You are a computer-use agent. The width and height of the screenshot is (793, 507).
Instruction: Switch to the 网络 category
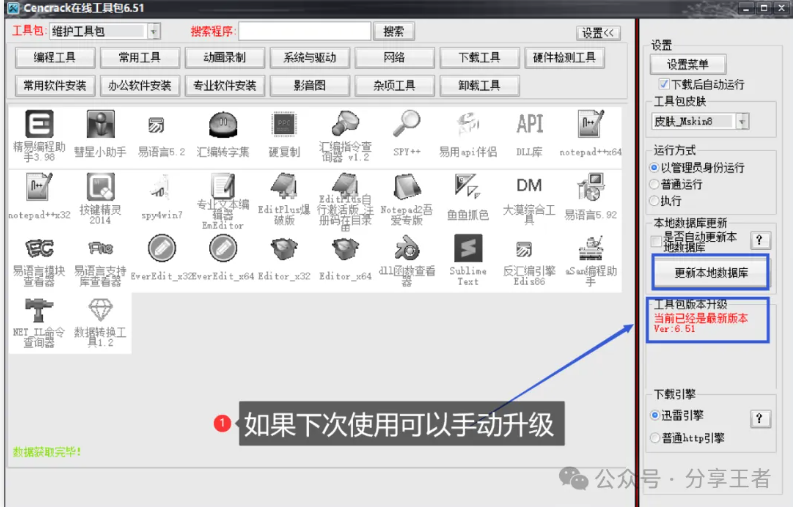click(394, 58)
